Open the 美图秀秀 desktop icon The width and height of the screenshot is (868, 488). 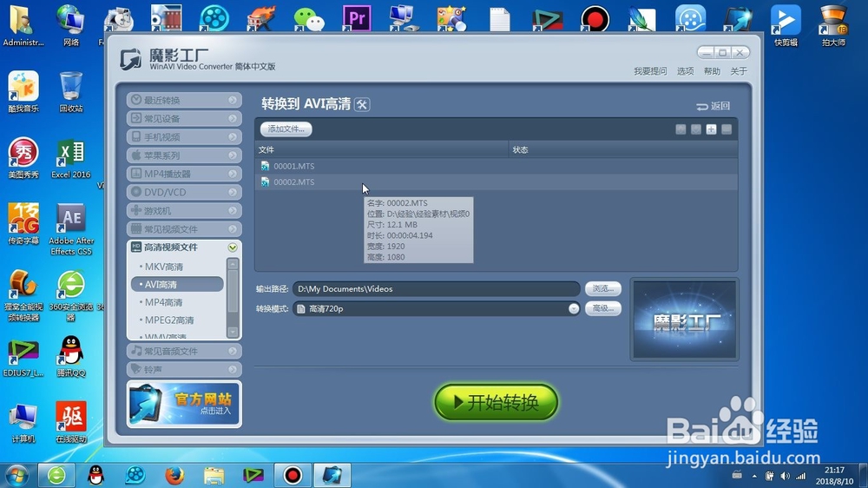pos(23,158)
